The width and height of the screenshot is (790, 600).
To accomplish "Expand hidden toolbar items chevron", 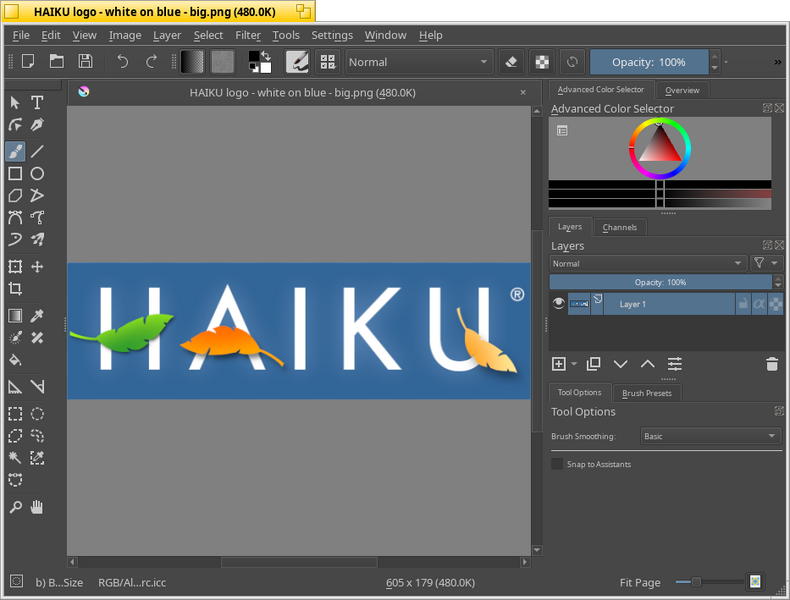I will pos(777,62).
